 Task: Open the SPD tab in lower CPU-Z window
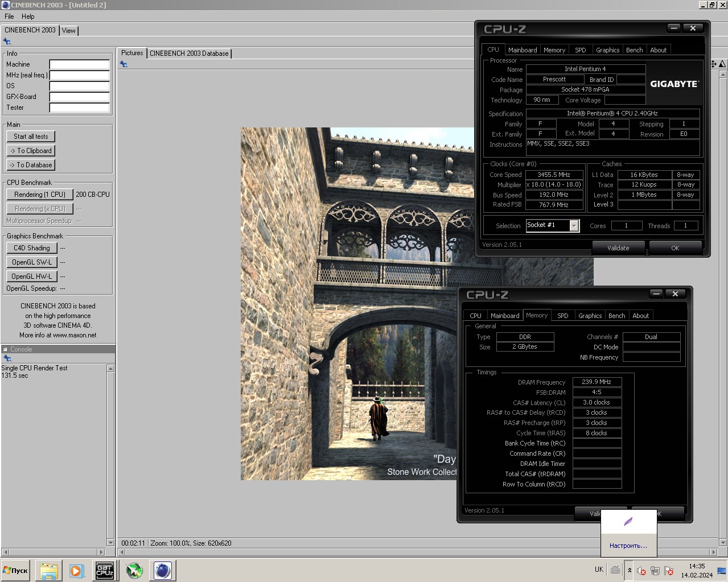(562, 316)
